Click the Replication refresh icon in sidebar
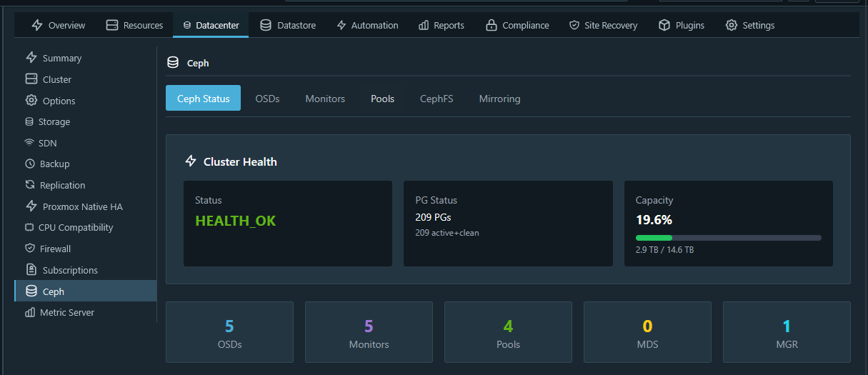Image resolution: width=868 pixels, height=375 pixels. tap(30, 185)
